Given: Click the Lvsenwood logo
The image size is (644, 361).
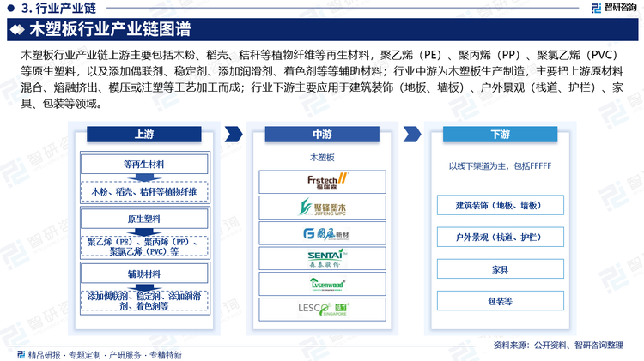Looking at the screenshot, I should click(x=327, y=285).
